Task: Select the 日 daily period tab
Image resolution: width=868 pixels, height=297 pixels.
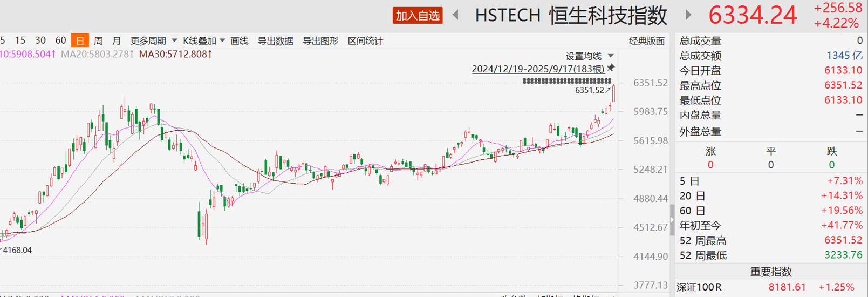Action: [80, 41]
